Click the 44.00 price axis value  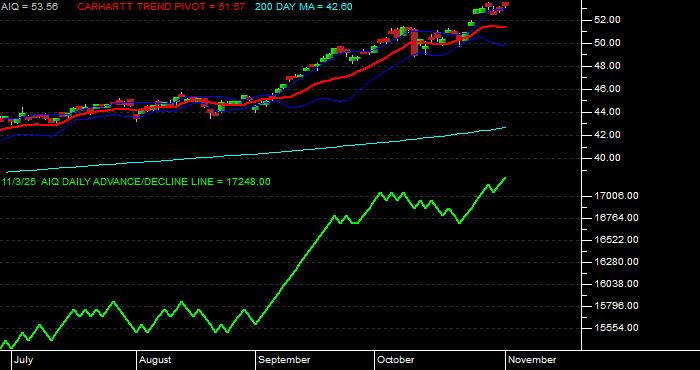click(607, 112)
